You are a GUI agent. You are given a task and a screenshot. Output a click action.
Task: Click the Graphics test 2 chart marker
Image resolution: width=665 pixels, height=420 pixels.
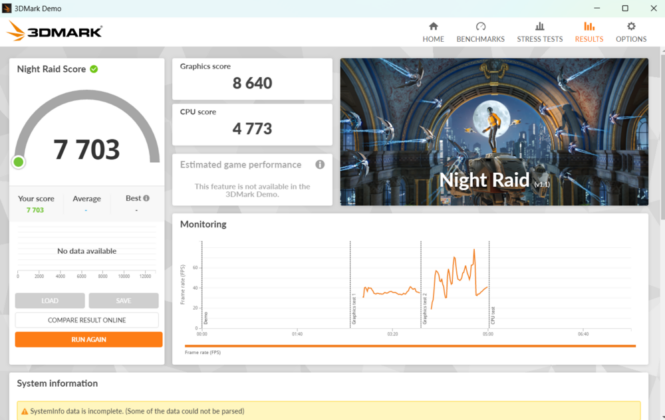(425, 310)
